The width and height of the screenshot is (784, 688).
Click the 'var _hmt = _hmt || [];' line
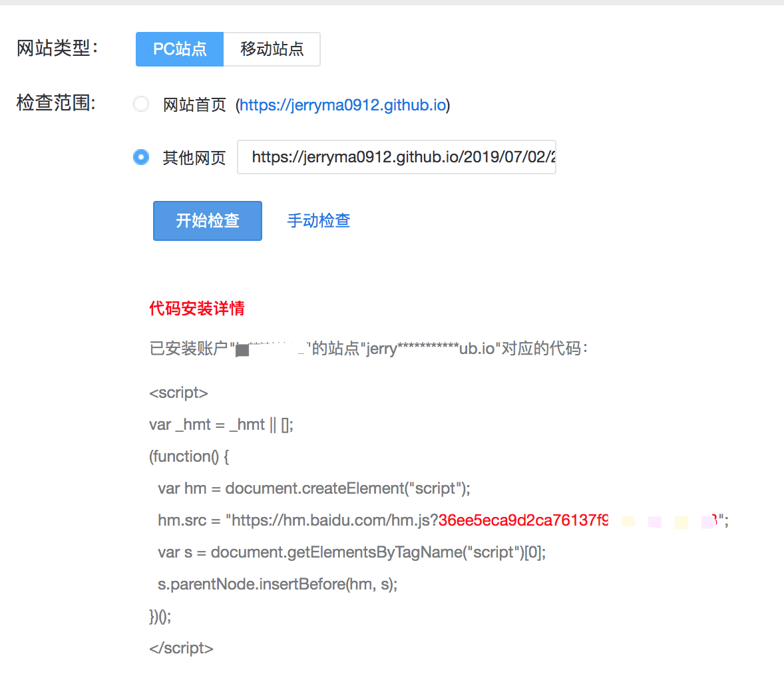[221, 425]
